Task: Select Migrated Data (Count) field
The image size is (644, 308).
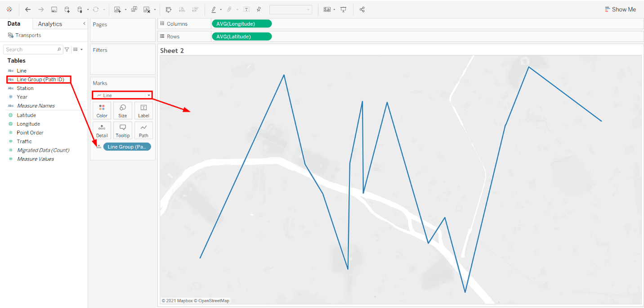Action: [x=43, y=150]
